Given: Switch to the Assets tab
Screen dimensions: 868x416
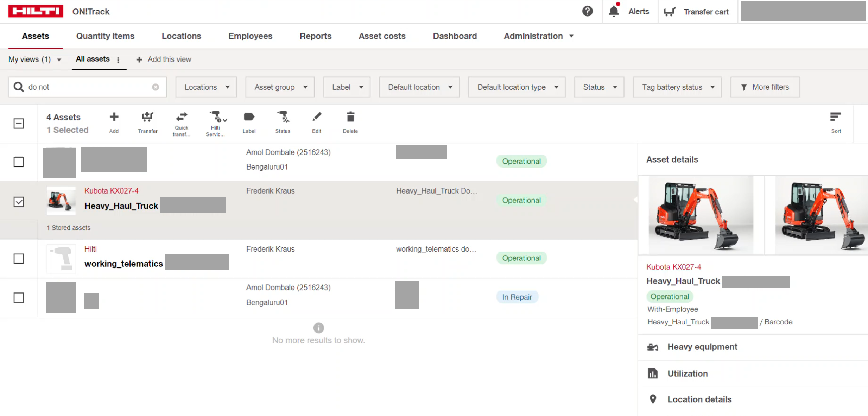Looking at the screenshot, I should (35, 36).
